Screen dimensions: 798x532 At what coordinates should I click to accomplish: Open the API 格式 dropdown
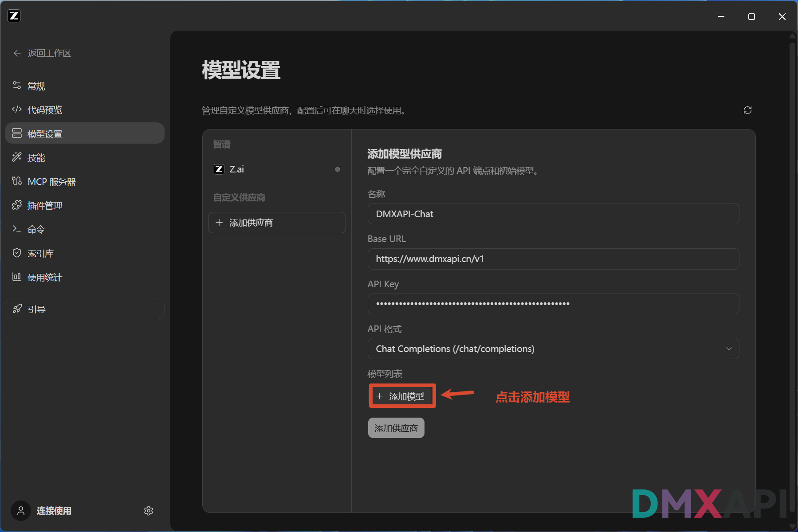click(x=553, y=349)
